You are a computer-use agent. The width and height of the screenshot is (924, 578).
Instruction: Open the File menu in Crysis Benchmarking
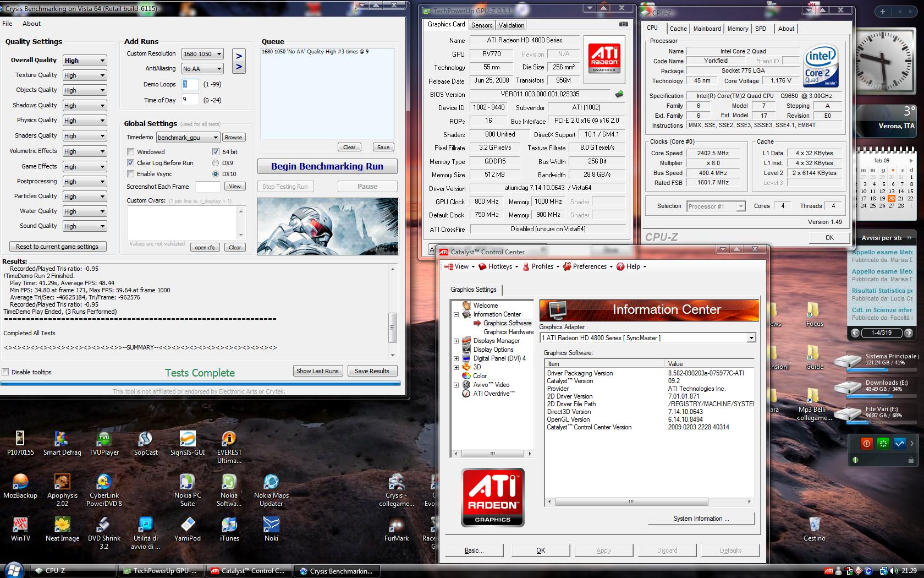coord(7,24)
